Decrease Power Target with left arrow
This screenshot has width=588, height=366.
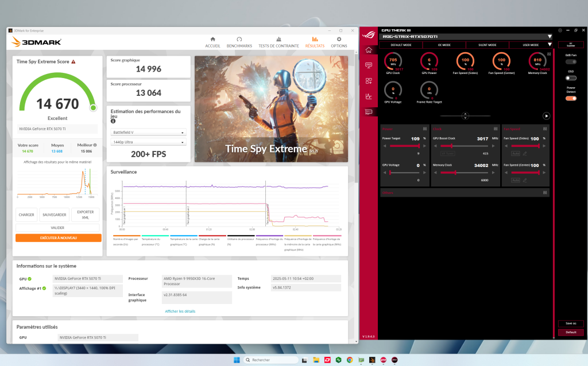coord(385,146)
